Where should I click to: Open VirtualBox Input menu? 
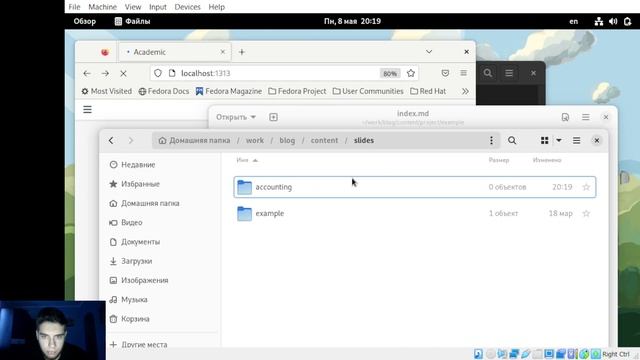click(158, 7)
